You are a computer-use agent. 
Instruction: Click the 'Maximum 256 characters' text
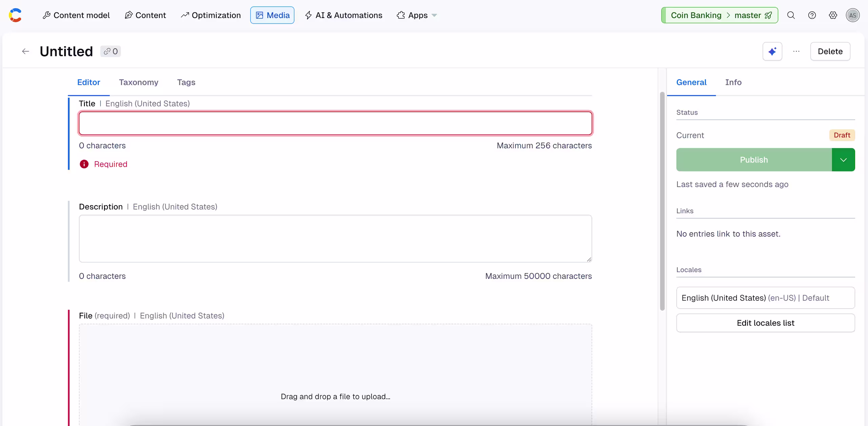coord(544,146)
